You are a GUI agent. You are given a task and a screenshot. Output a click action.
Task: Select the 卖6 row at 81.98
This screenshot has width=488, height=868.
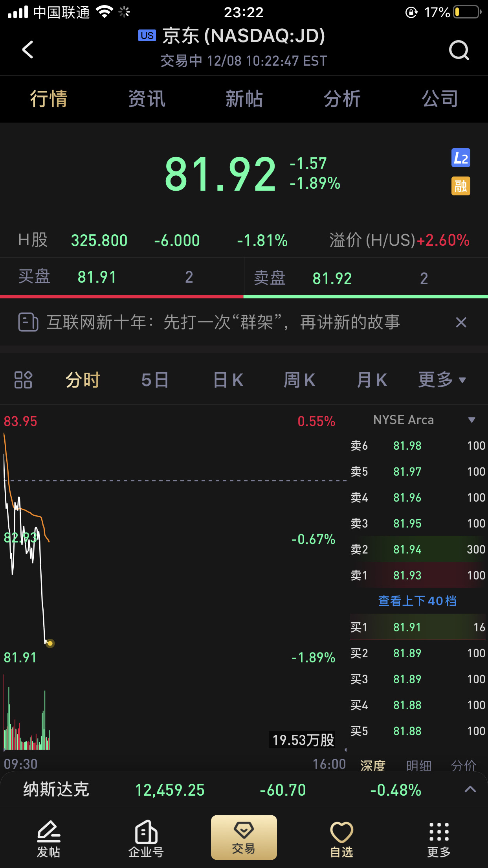click(418, 445)
